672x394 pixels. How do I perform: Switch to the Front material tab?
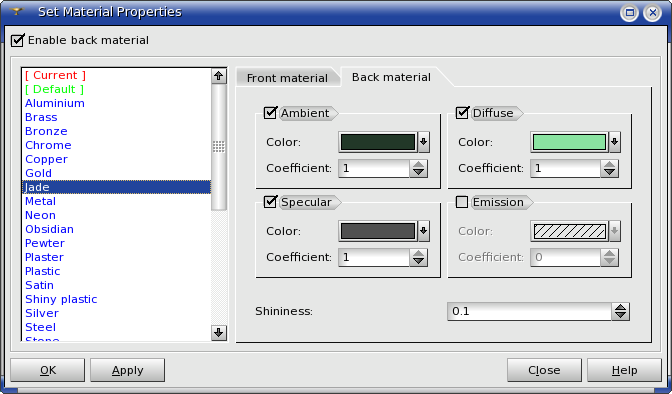[287, 78]
